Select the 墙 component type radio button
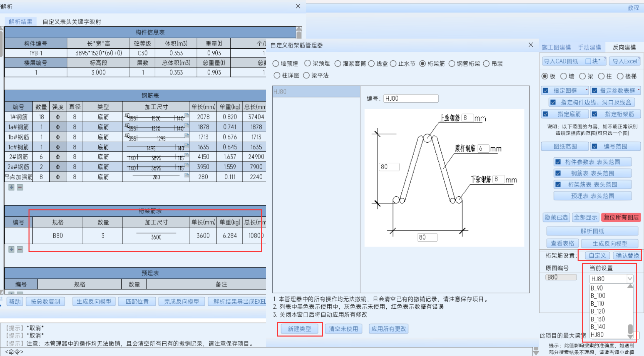The width and height of the screenshot is (644, 356). point(564,77)
